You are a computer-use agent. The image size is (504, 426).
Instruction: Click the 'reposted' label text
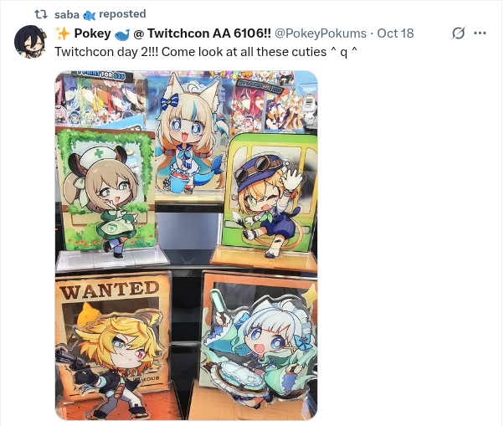tap(122, 14)
